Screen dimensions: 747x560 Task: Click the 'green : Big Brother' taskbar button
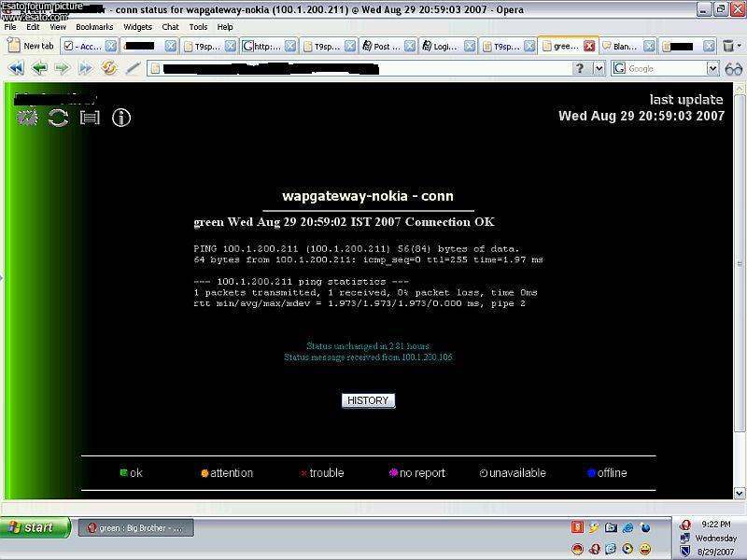135,527
